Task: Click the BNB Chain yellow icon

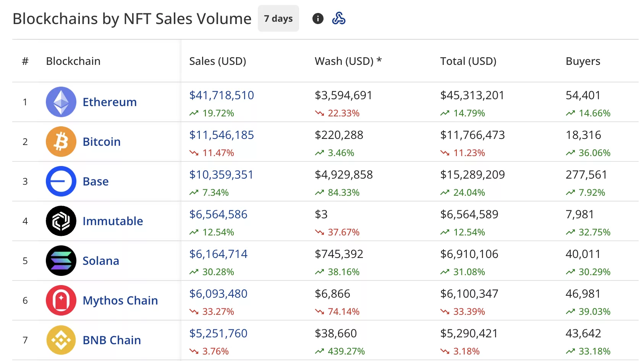Action: (x=60, y=340)
